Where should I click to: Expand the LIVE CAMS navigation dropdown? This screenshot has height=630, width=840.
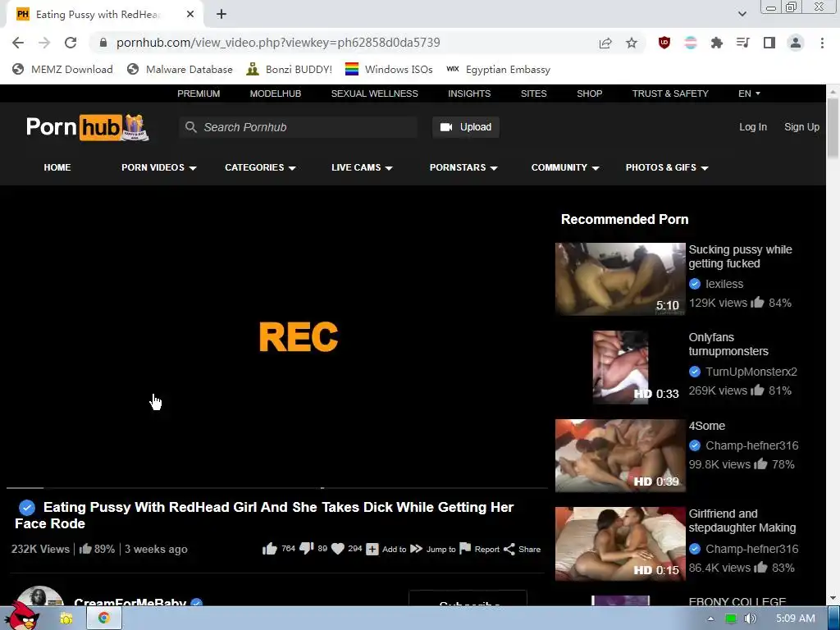click(362, 167)
